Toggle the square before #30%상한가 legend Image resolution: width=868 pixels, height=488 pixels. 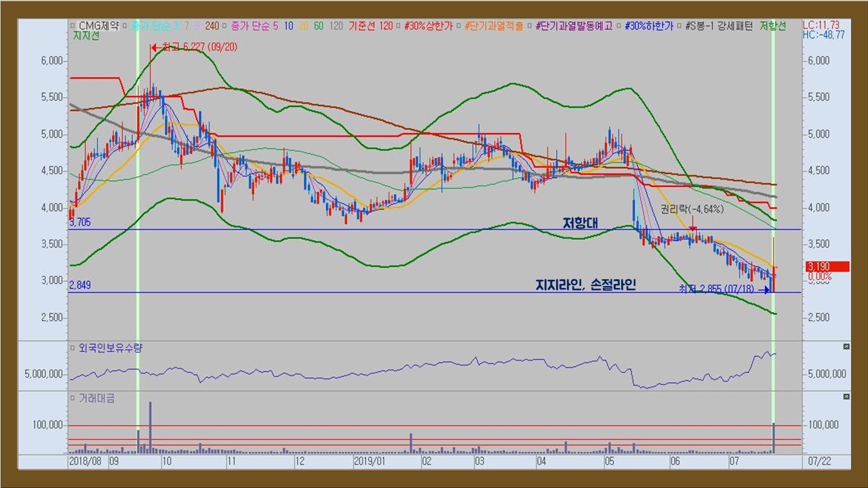399,26
